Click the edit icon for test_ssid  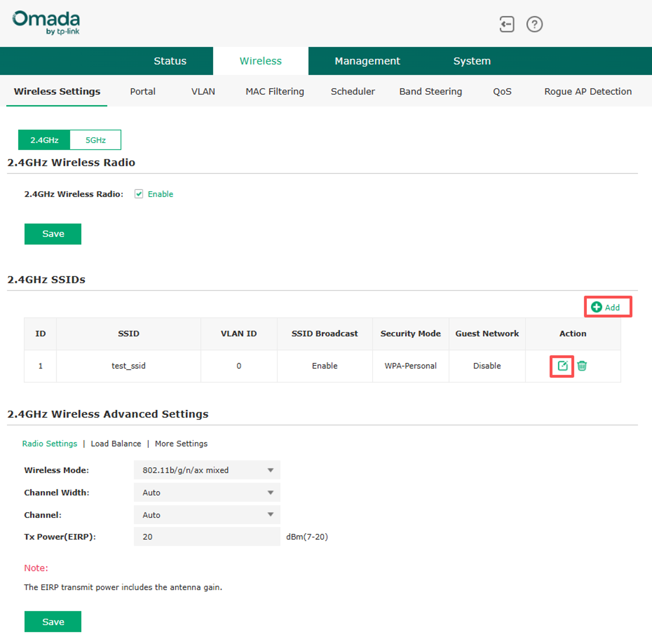point(562,366)
